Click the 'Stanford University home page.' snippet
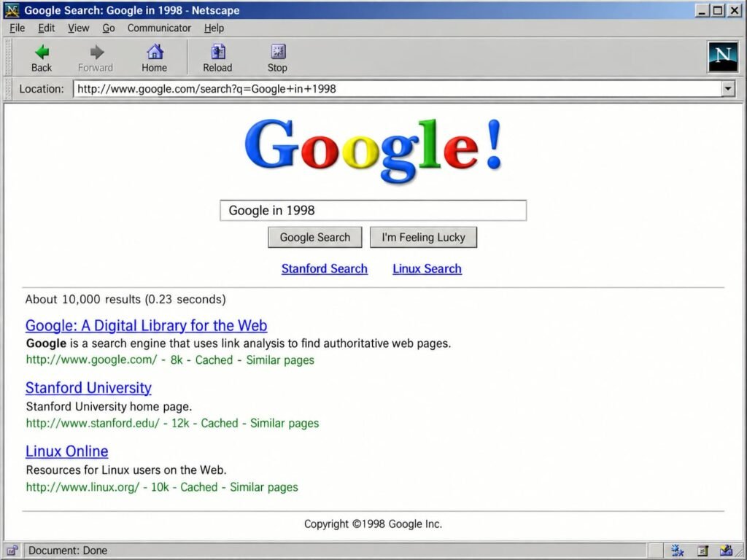Viewport: 747px width, 560px height. pos(109,407)
